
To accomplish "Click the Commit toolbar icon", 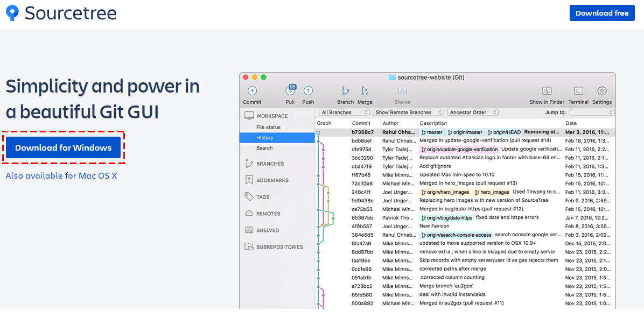I will (x=252, y=91).
